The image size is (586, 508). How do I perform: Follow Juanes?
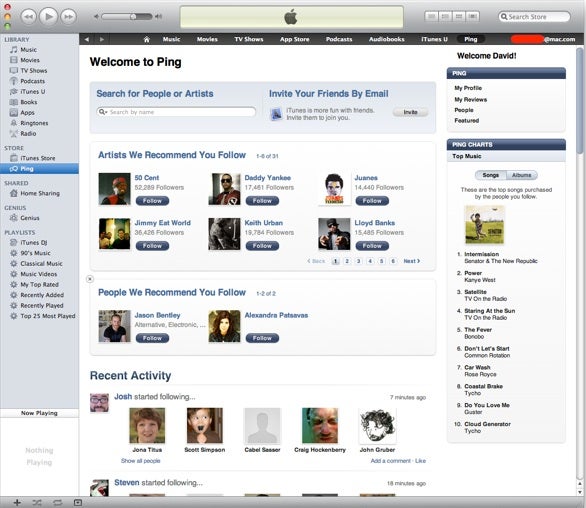[x=372, y=201]
